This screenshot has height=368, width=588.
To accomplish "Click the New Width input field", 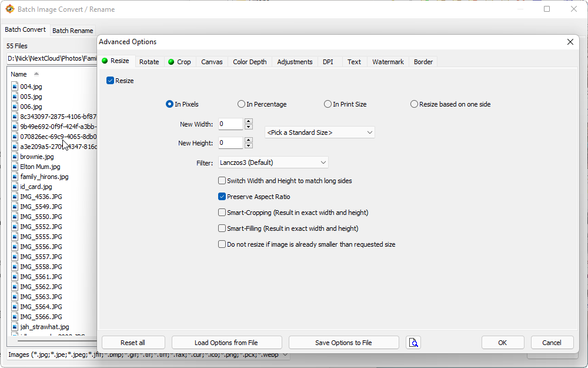I will tap(230, 124).
